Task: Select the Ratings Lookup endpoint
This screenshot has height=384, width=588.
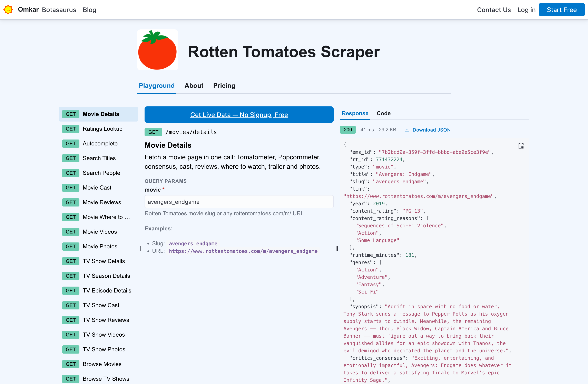Action: coord(98,129)
